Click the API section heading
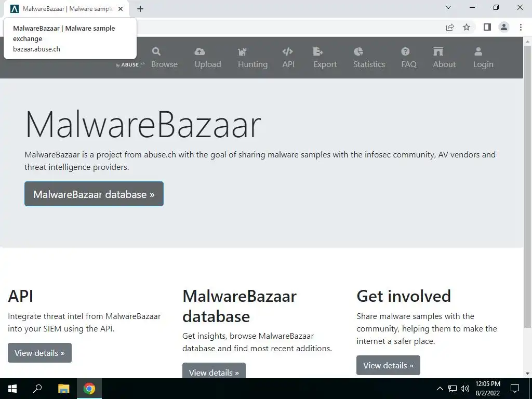 pos(20,296)
